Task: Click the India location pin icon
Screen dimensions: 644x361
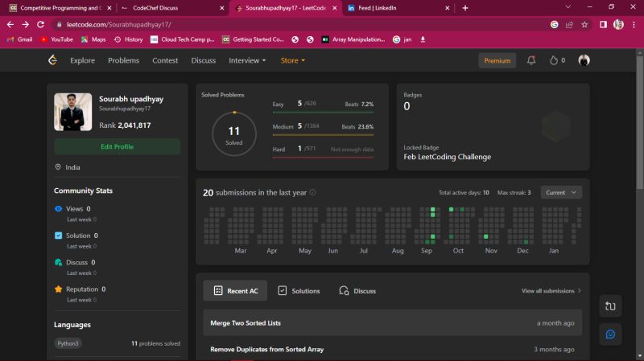Action: [x=58, y=167]
